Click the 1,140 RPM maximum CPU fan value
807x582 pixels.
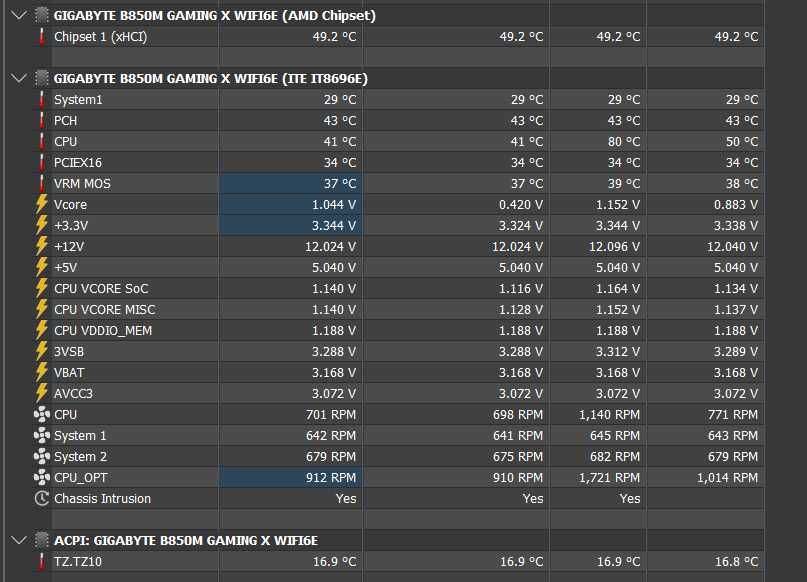click(609, 415)
